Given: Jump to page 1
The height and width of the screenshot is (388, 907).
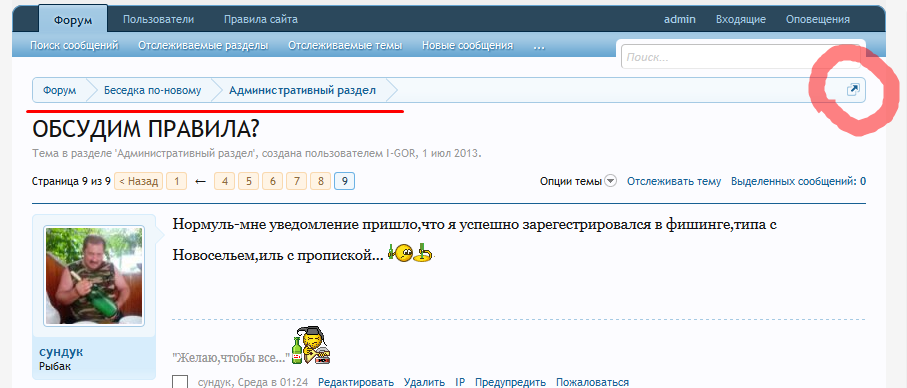Looking at the screenshot, I should pyautogui.click(x=176, y=182).
